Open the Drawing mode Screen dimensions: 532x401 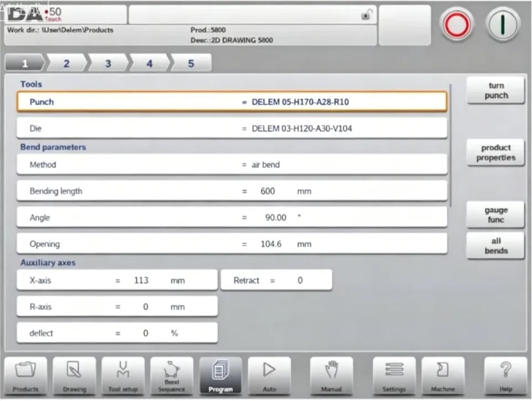click(x=74, y=376)
